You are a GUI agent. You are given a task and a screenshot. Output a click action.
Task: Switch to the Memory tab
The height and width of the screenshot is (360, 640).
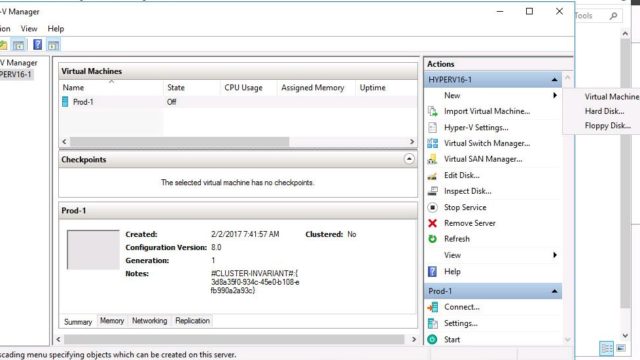point(112,321)
